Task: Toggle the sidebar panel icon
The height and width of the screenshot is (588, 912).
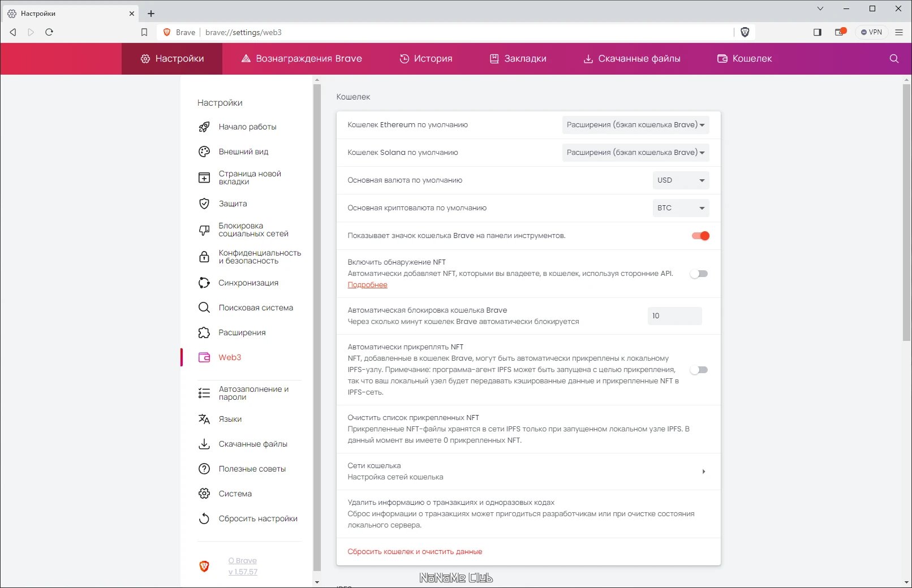Action: 817,32
